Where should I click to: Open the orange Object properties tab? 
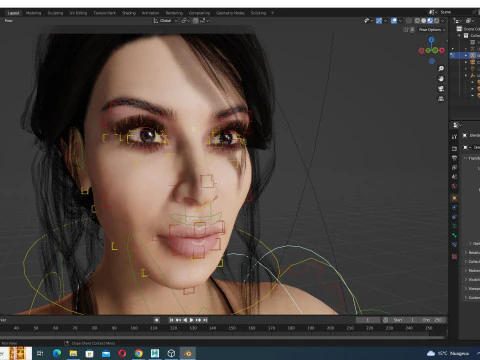pyautogui.click(x=454, y=198)
